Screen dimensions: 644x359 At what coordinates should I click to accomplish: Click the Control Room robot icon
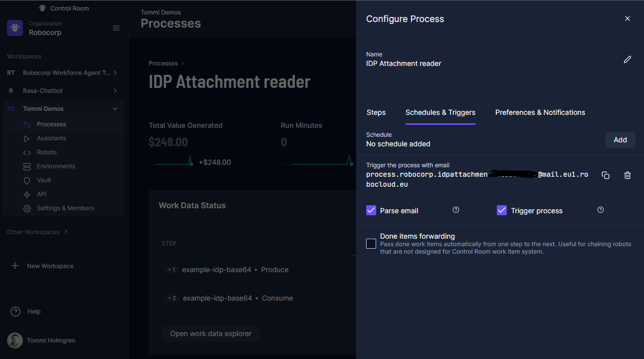click(43, 8)
